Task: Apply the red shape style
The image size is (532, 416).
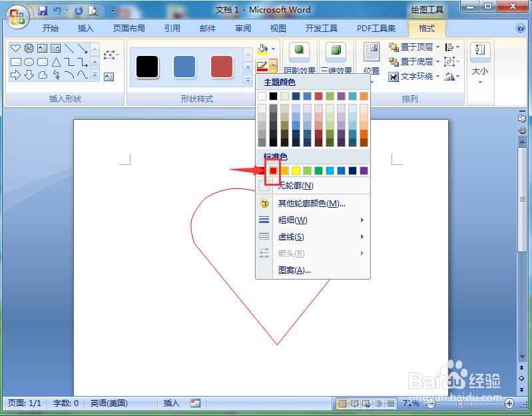Action: point(222,67)
